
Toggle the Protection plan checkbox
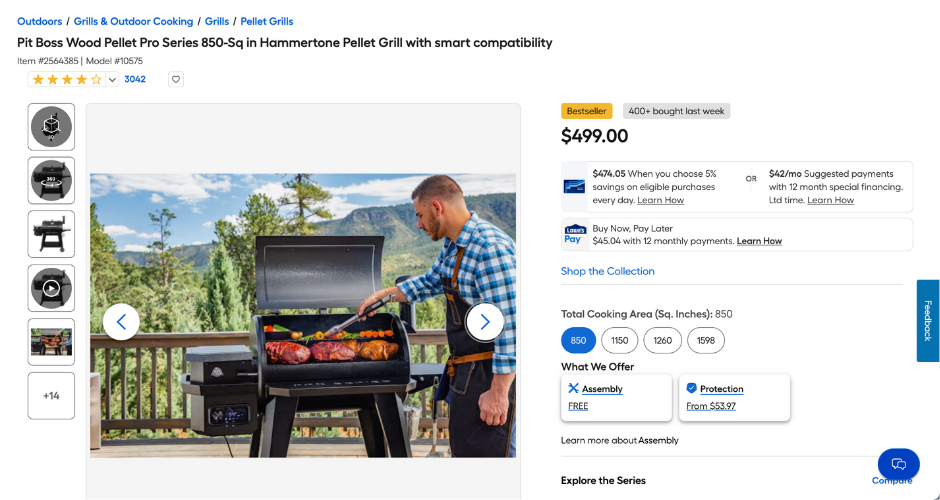(x=692, y=388)
